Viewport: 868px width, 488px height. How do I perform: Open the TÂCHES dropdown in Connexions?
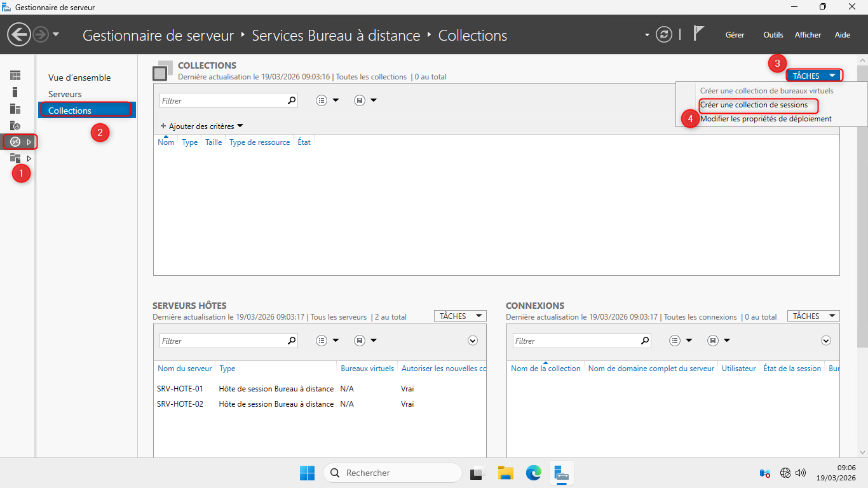pyautogui.click(x=813, y=316)
